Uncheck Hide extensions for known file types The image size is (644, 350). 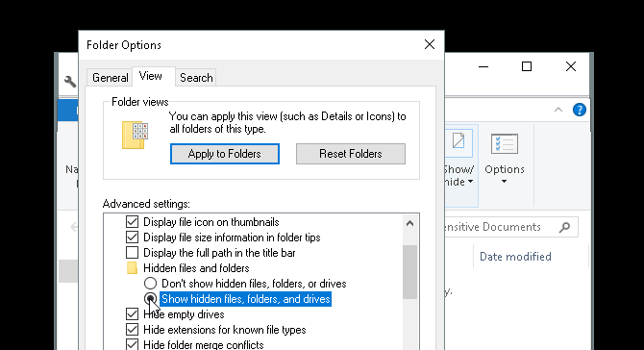pos(132,330)
